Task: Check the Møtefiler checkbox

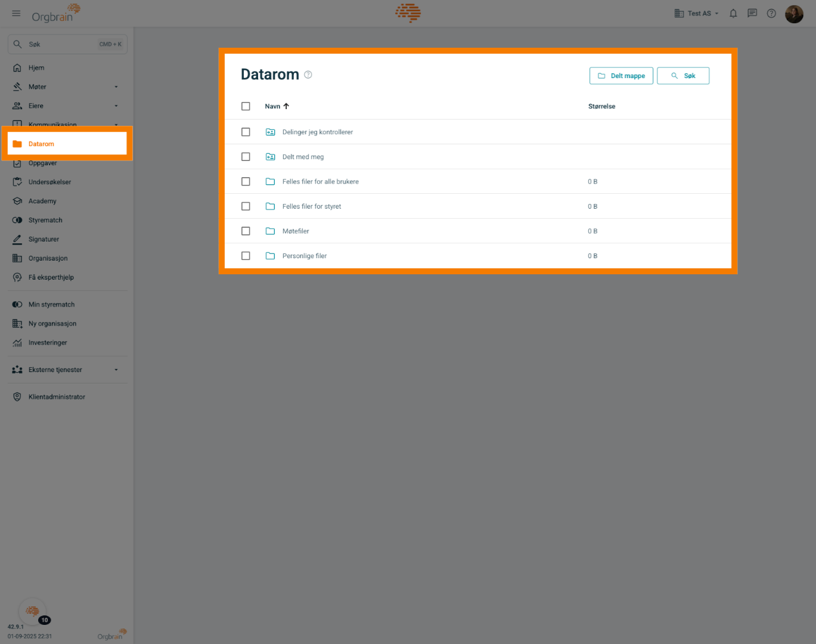Action: (246, 231)
